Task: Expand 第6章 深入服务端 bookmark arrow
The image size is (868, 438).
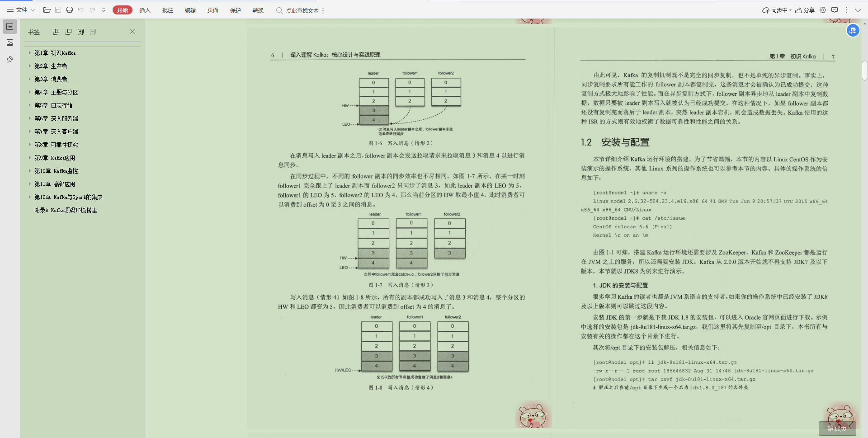Action: click(x=30, y=118)
